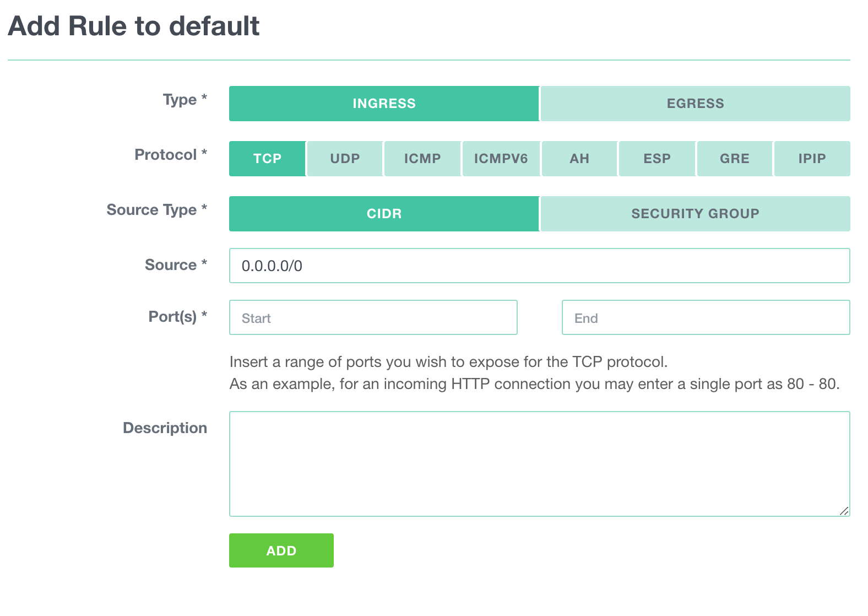Grab the Description textarea resize handle

(x=844, y=511)
